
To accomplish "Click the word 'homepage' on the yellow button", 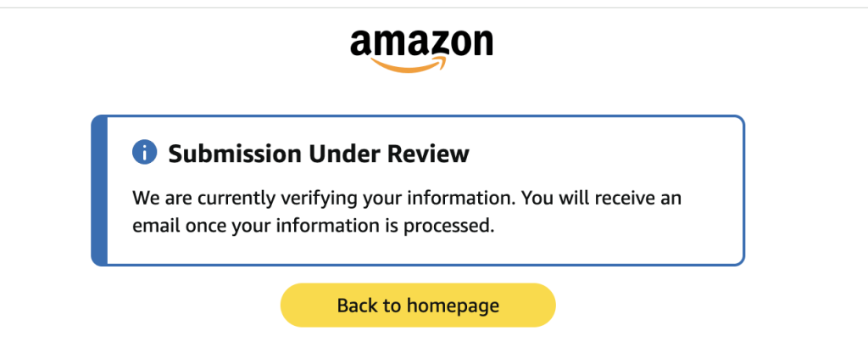I will 453,306.
